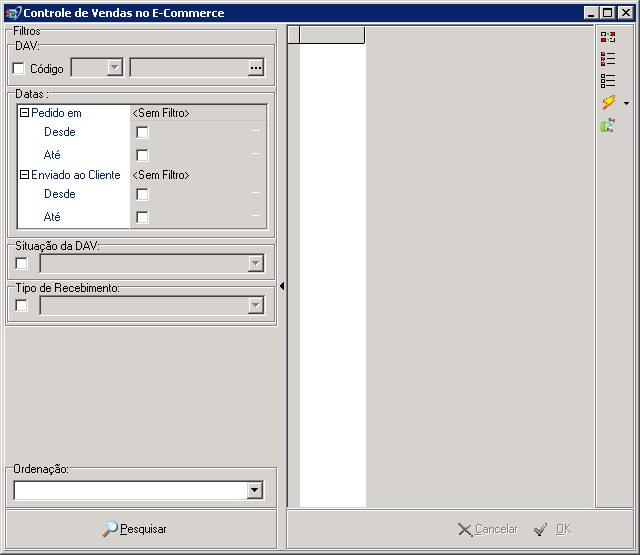Collapse the Enviado ao Cliente group

24,175
